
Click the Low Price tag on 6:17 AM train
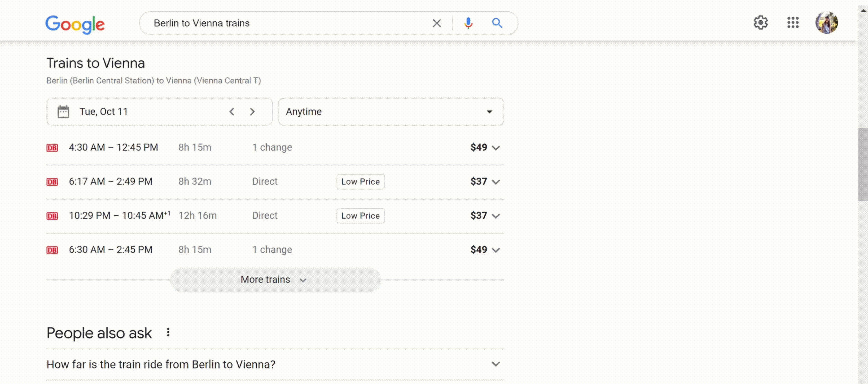pos(360,181)
